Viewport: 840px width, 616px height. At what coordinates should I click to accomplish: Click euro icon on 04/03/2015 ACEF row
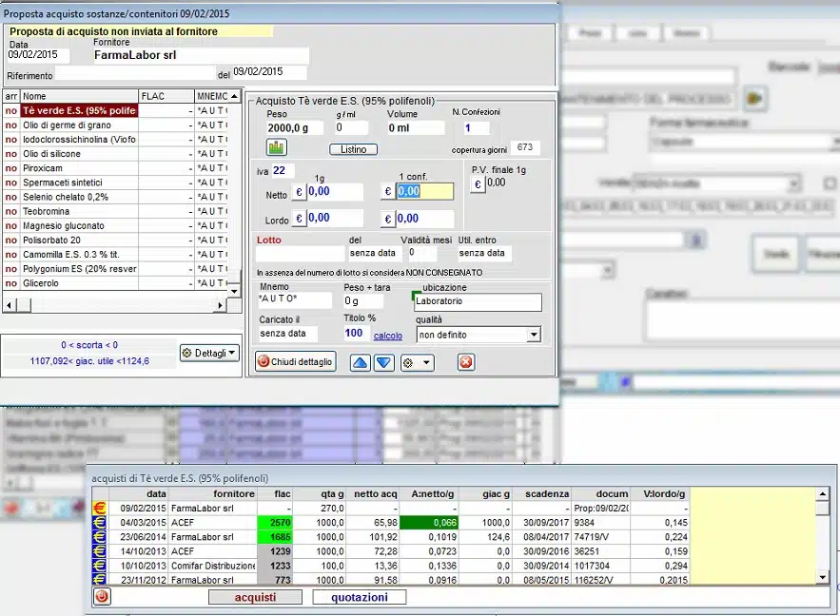(100, 522)
